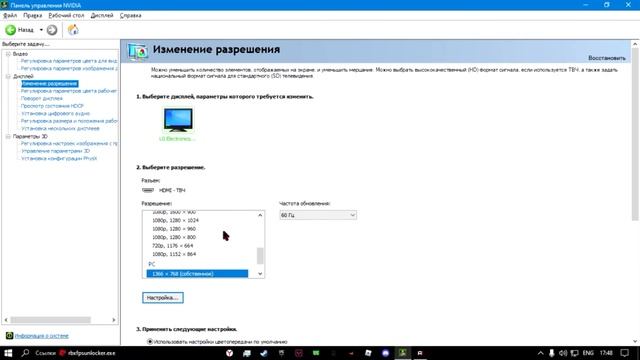Collapse the Параметры 3D tree node
The image size is (640, 360).
click(x=8, y=136)
